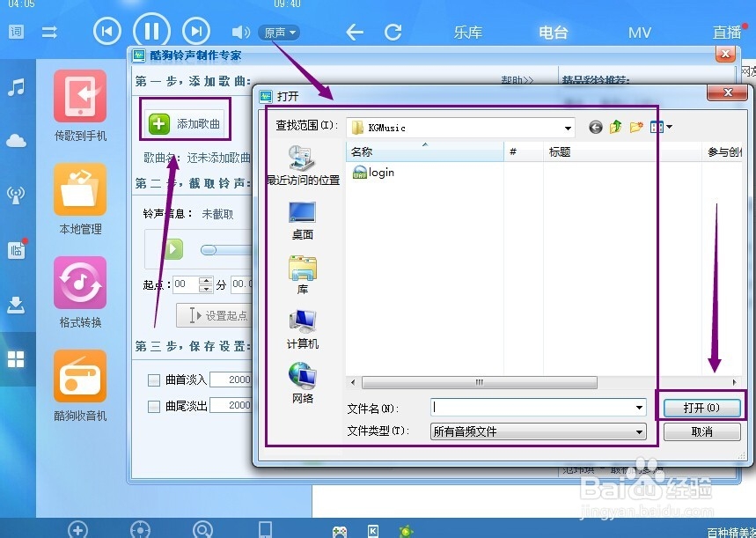Change play mode with the shuffle icon

(49, 33)
